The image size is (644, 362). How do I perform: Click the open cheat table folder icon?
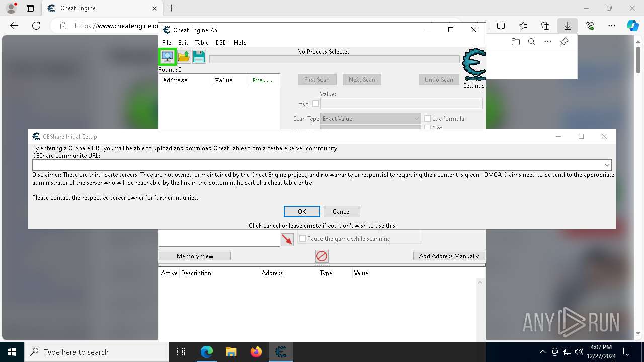(184, 57)
